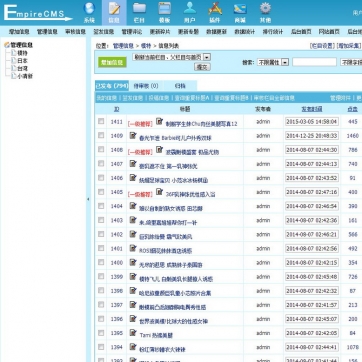The height and width of the screenshot is (362, 362).
Task: Click the edit icon for row ID 1409
Action: 133,135
